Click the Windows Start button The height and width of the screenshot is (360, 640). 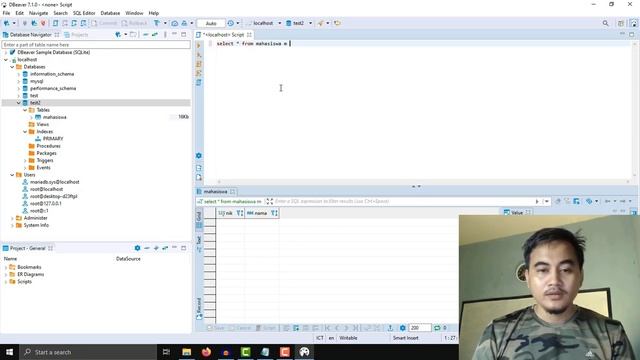tap(9, 352)
